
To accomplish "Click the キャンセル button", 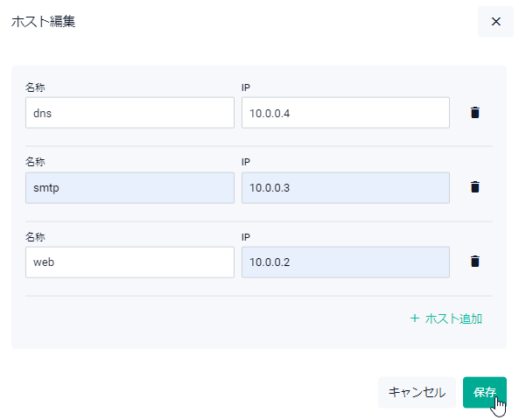I will click(417, 392).
